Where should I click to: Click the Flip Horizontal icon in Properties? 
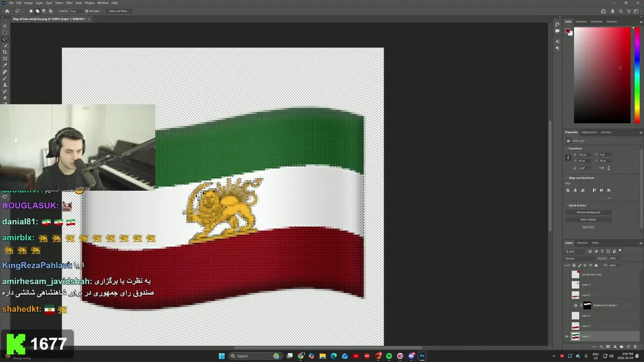(602, 167)
